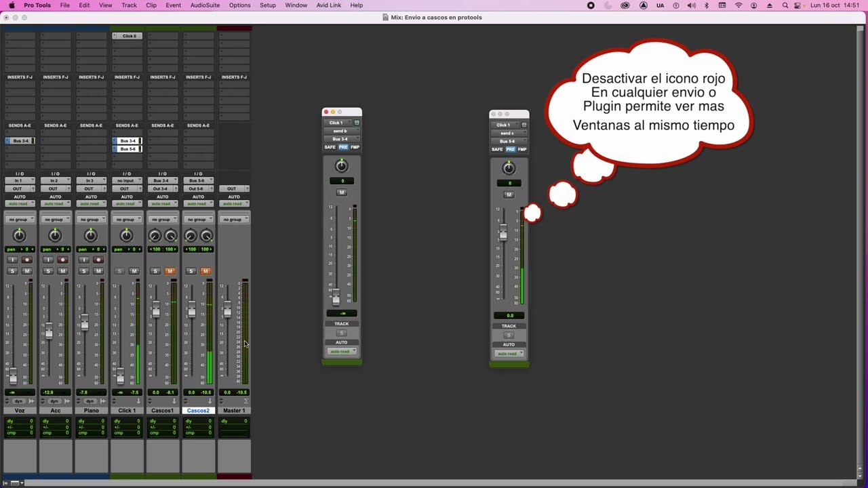Open send b selector dropdown
The width and height of the screenshot is (868, 488).
pyautogui.click(x=341, y=131)
